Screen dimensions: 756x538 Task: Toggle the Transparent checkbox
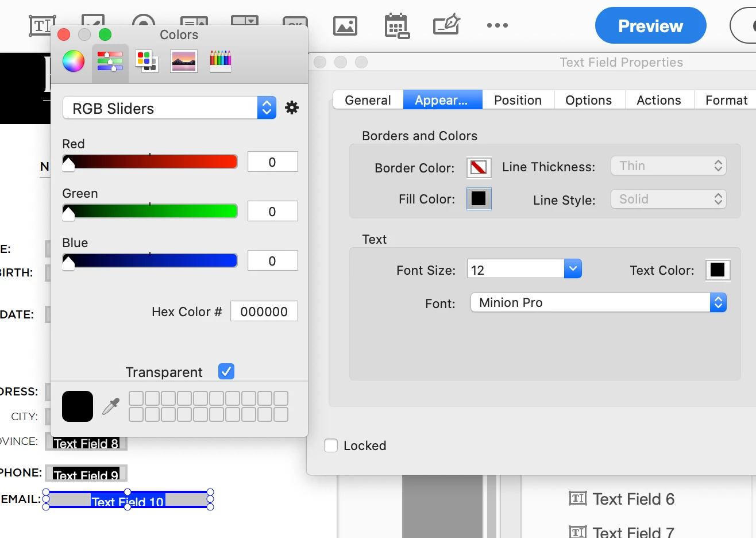pos(226,371)
